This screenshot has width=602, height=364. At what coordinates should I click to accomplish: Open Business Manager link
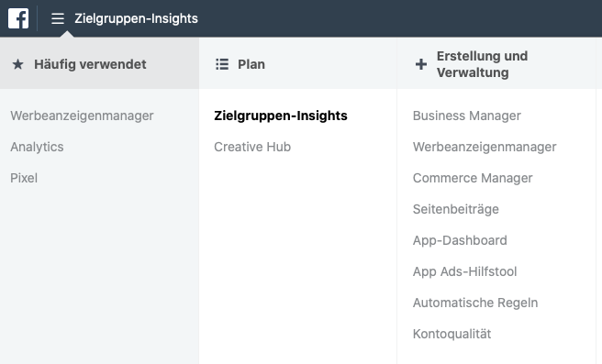(467, 116)
